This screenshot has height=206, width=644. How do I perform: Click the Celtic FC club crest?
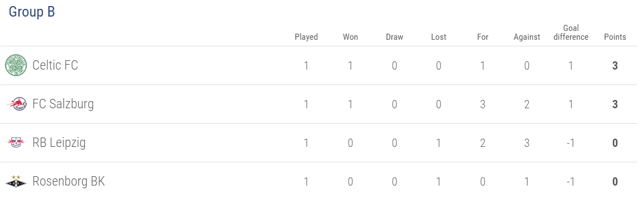point(16,65)
